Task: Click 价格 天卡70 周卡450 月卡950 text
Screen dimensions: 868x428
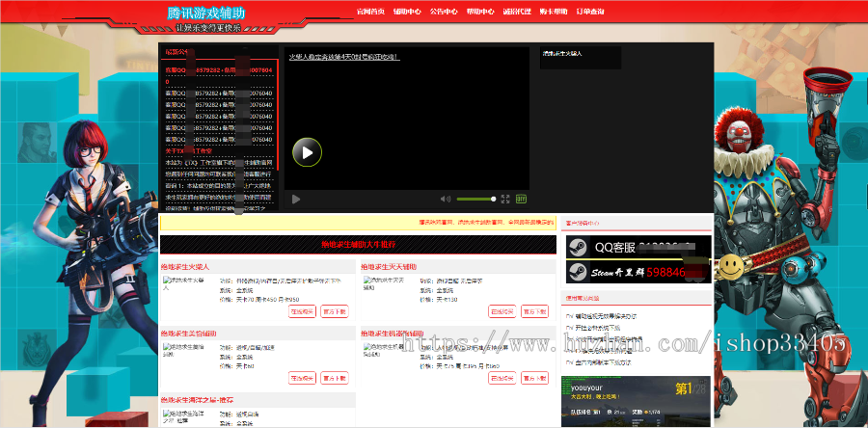Action: point(259,299)
